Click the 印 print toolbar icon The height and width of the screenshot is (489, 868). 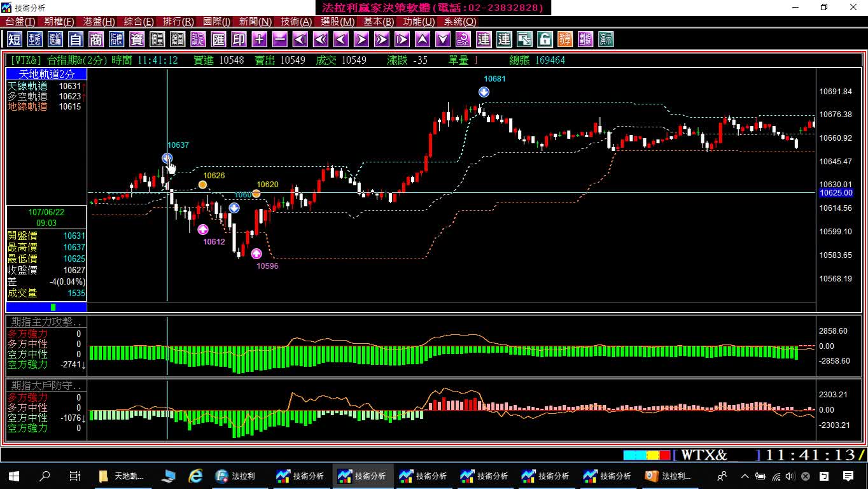[x=239, y=39]
